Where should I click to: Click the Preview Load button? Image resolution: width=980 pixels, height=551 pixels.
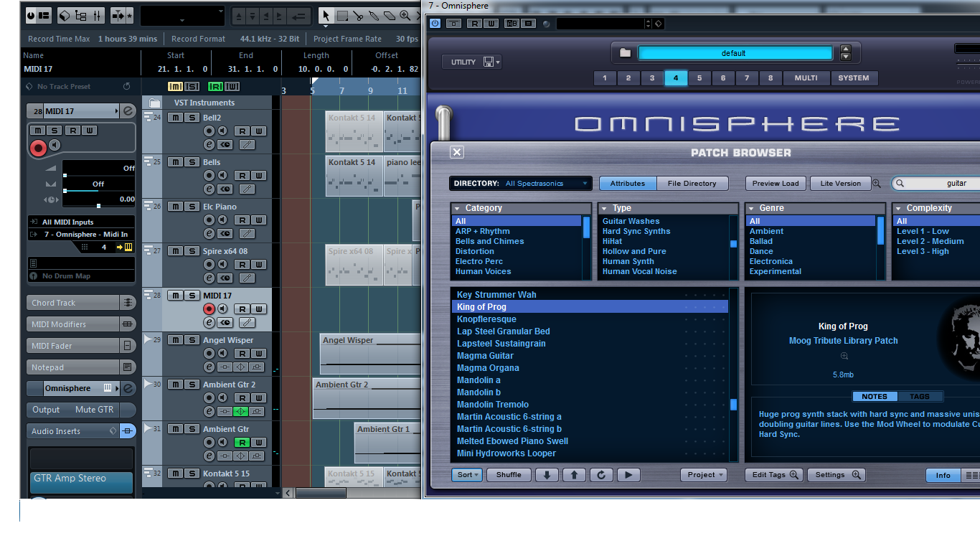(776, 184)
